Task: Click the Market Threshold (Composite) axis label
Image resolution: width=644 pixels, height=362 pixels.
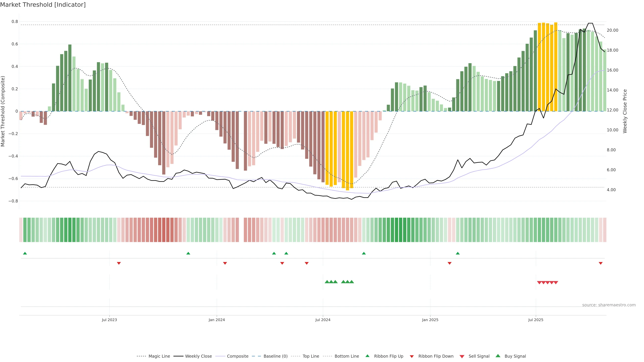Action: click(x=3, y=111)
